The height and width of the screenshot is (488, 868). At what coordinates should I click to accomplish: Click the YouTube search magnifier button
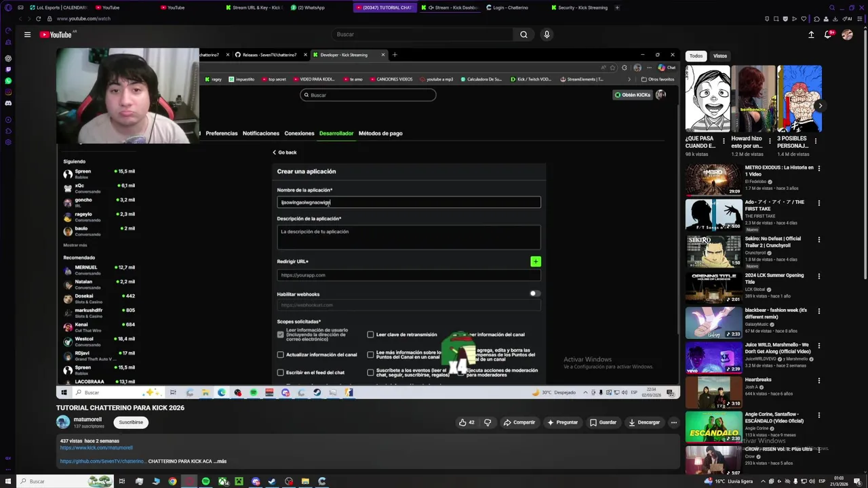(524, 35)
